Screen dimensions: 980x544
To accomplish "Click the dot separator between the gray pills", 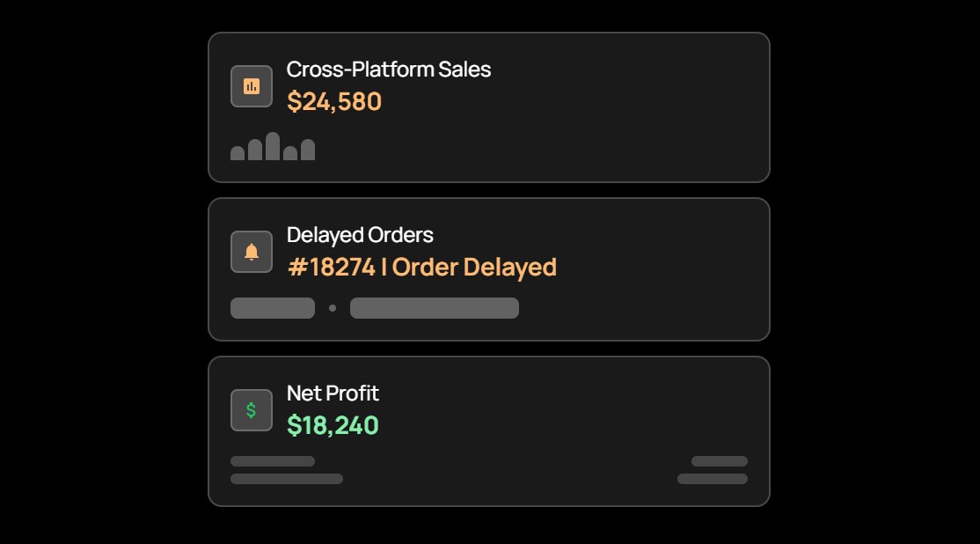I will 333,308.
